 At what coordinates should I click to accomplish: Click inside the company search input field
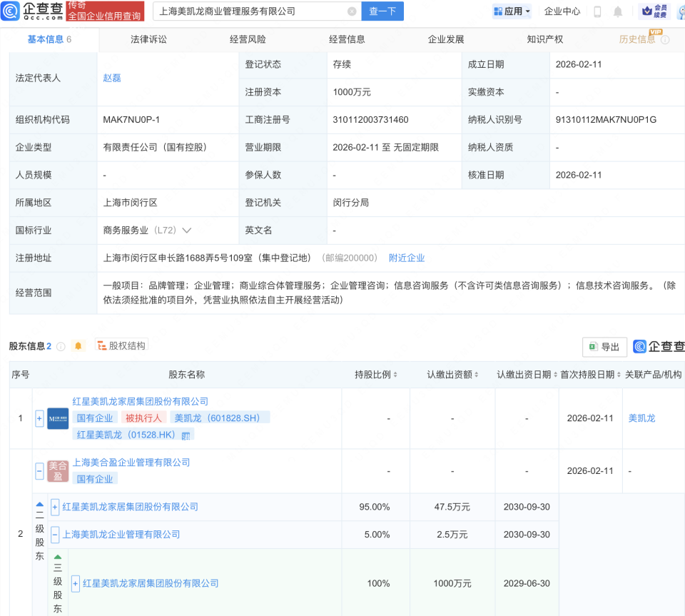tap(250, 11)
